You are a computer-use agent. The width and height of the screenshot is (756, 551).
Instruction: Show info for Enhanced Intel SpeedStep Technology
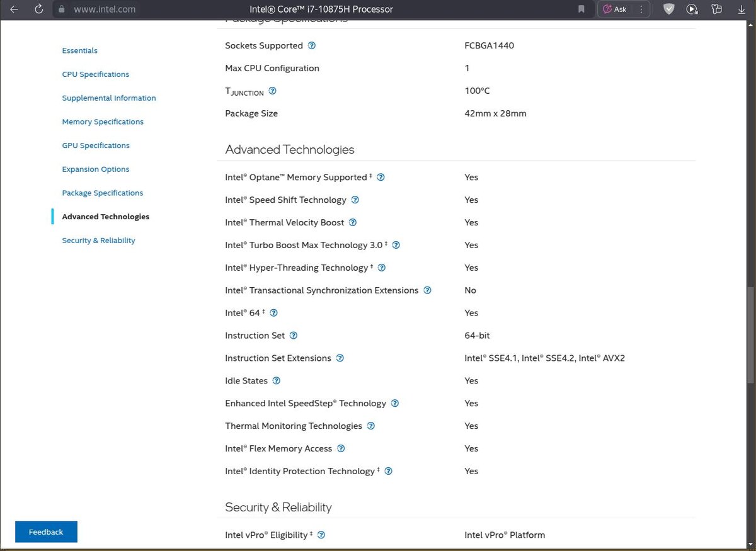tap(395, 403)
